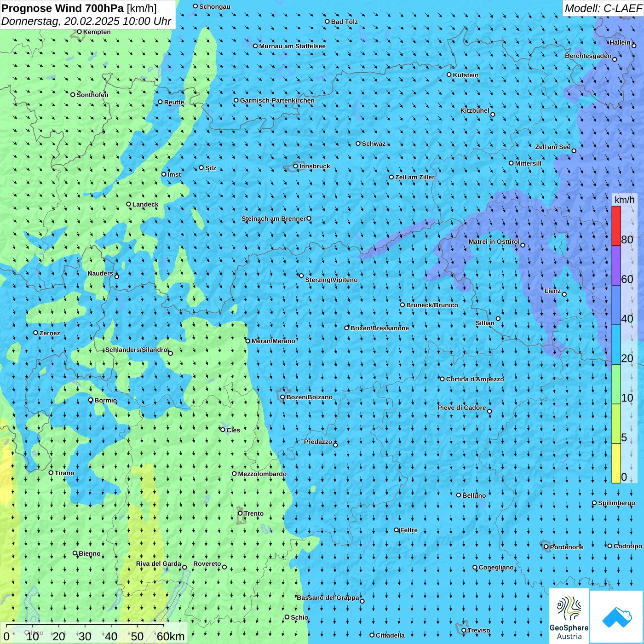Click the Zell am See label
This screenshot has width=644, height=644.
tap(552, 147)
